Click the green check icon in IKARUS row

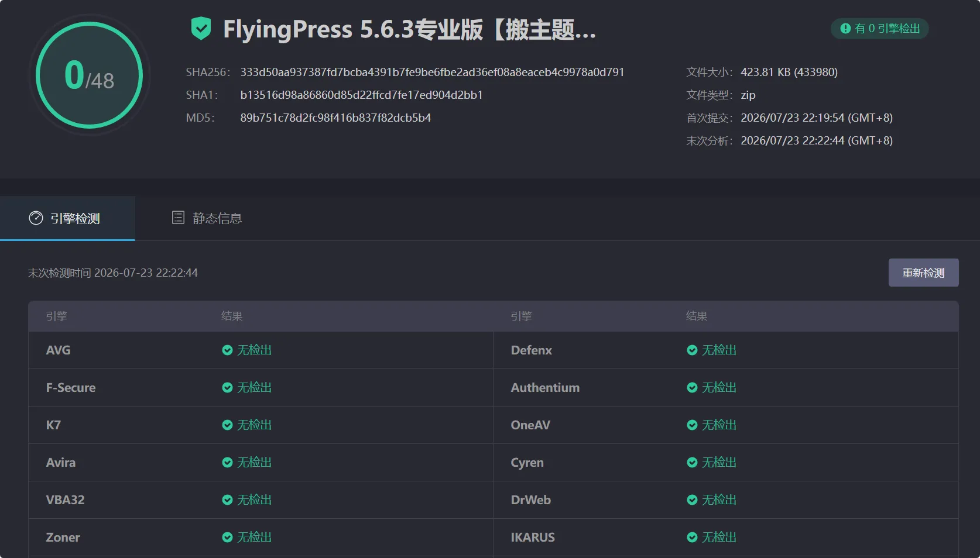pos(692,538)
